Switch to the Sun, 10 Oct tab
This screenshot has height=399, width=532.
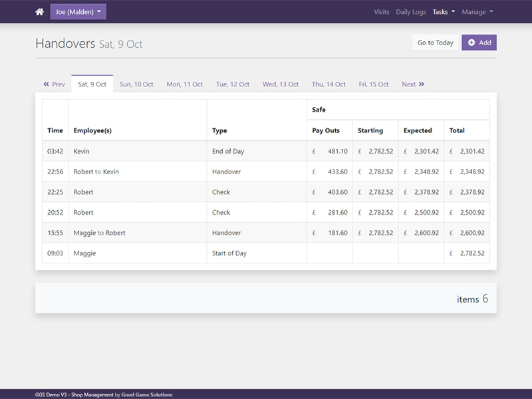pos(136,84)
